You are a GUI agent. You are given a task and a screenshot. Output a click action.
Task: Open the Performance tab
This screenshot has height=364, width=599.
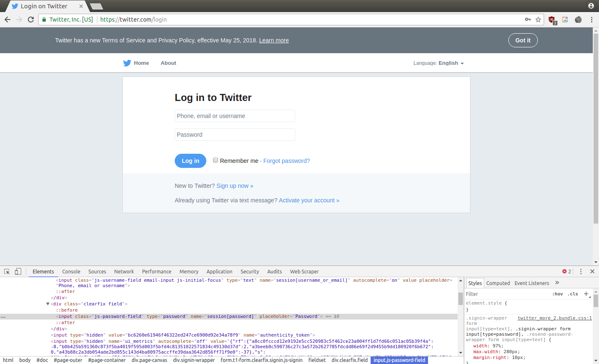click(x=156, y=271)
